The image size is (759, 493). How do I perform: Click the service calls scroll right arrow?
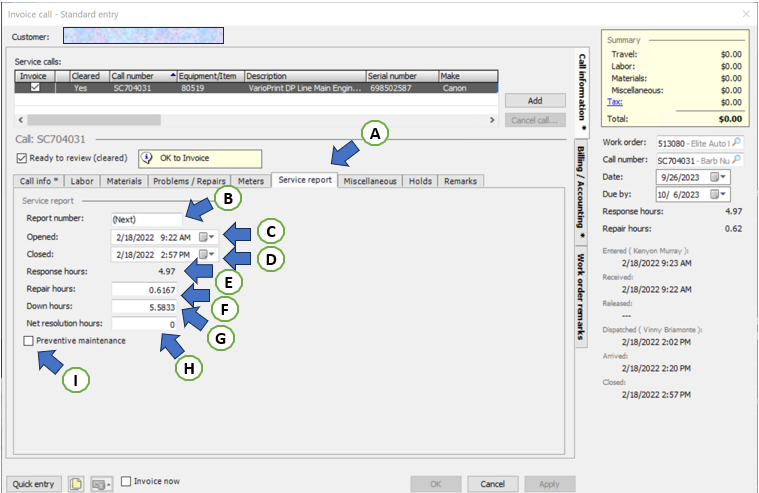coord(492,120)
